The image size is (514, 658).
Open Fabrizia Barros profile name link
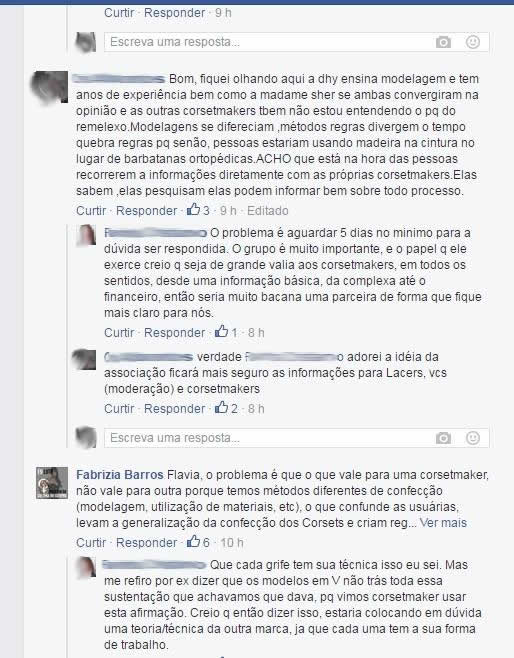120,475
